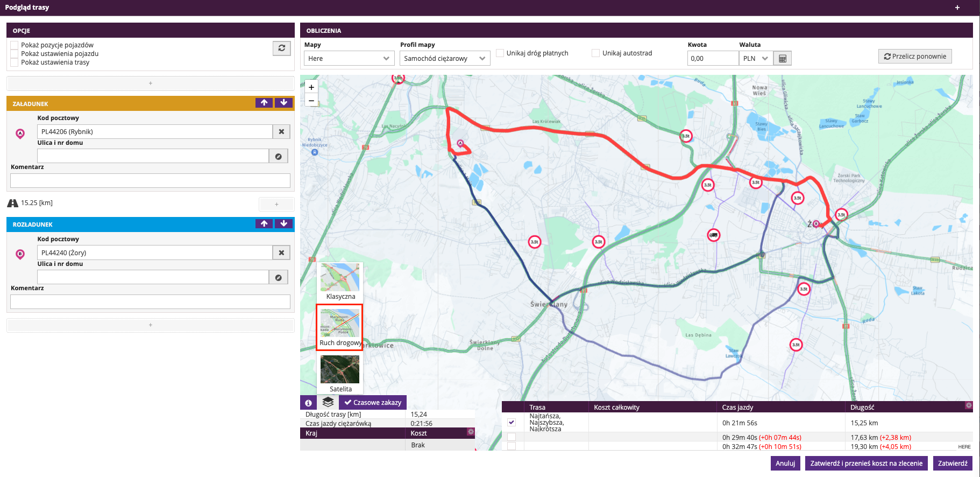Clear the PL44206 (Rybnik) postal code
The width and height of the screenshot is (980, 477).
[x=281, y=132]
